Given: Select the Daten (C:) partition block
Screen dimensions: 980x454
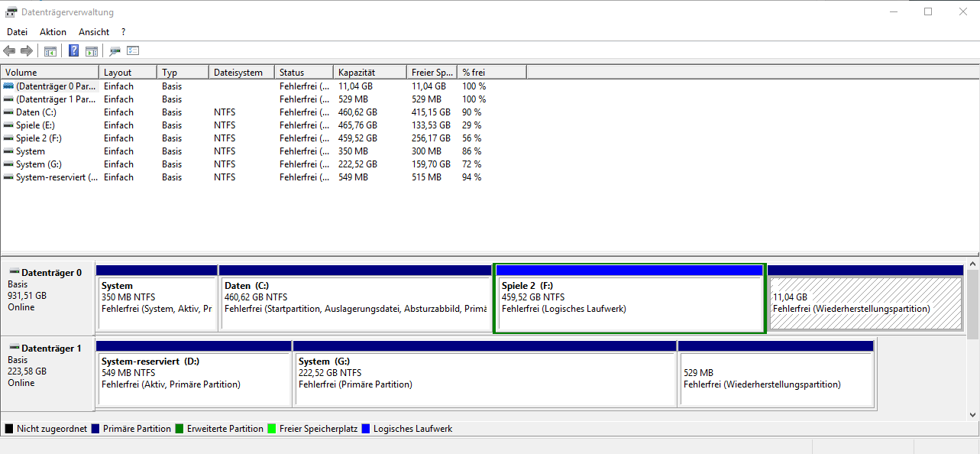Looking at the screenshot, I should pyautogui.click(x=354, y=303).
